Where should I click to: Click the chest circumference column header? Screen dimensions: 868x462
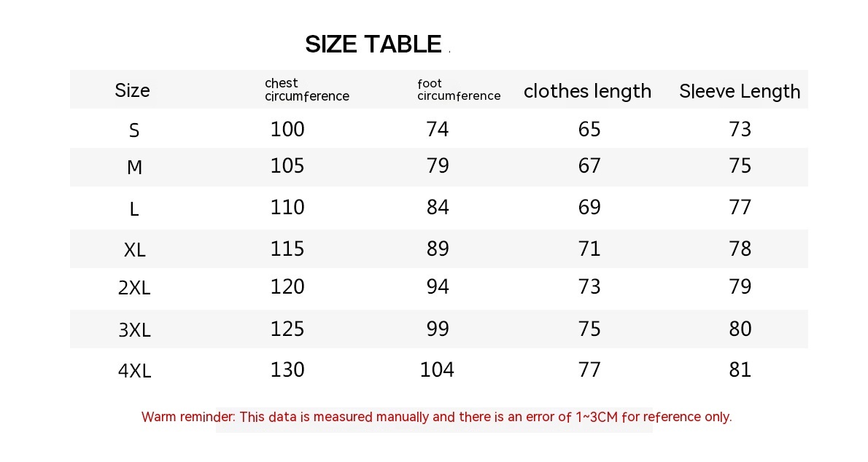pyautogui.click(x=306, y=90)
